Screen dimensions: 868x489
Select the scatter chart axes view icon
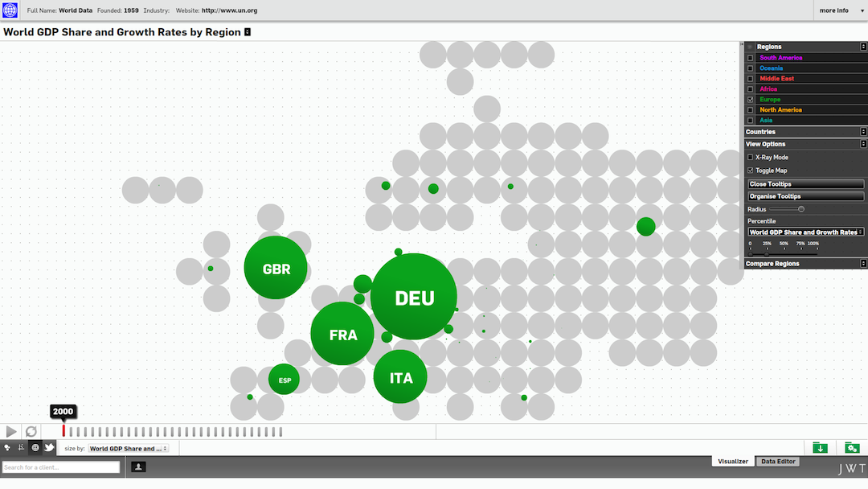21,447
